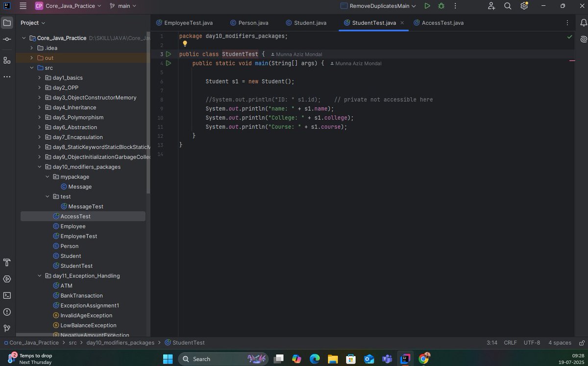Image resolution: width=588 pixels, height=366 pixels.
Task: Open more run actions menu
Action: (455, 6)
